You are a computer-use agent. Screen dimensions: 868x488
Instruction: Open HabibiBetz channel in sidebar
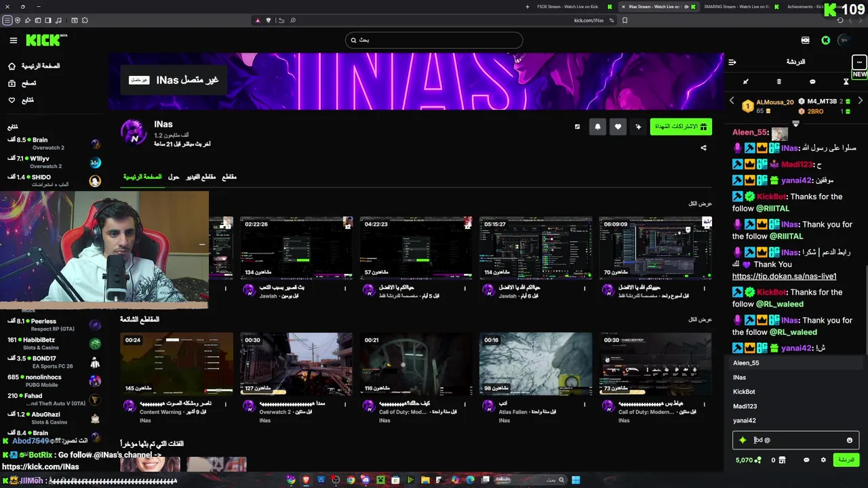[x=54, y=343]
